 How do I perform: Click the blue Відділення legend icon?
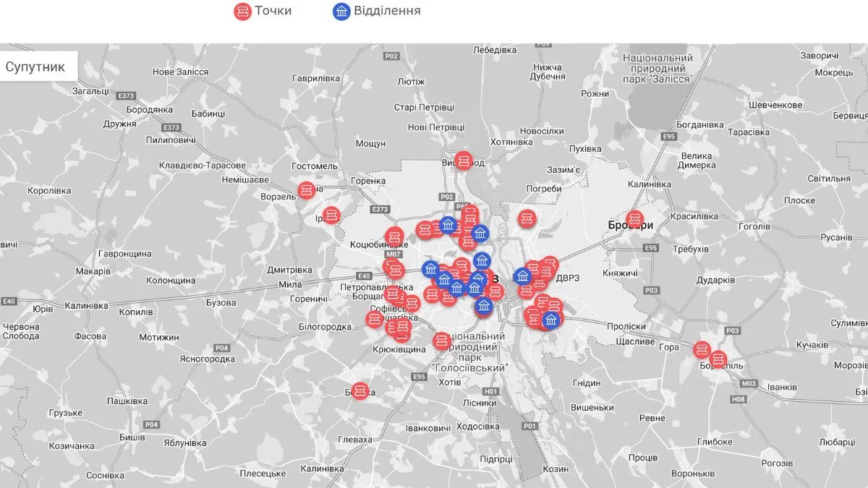pyautogui.click(x=341, y=11)
